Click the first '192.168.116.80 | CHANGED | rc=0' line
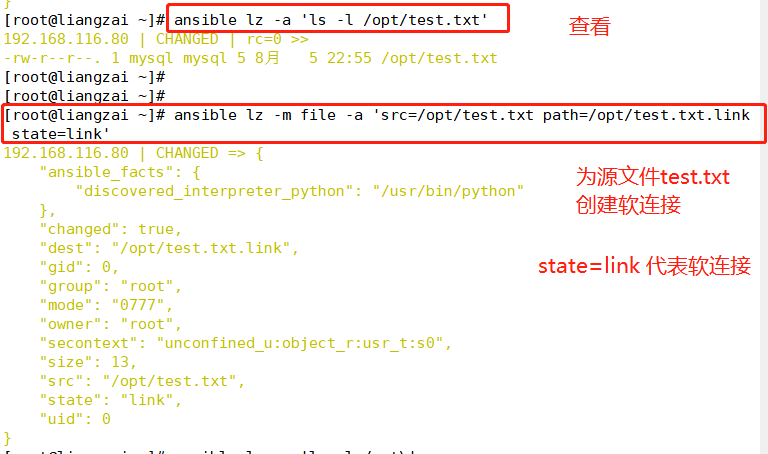Screen dimensions: 768x454 coord(156,39)
